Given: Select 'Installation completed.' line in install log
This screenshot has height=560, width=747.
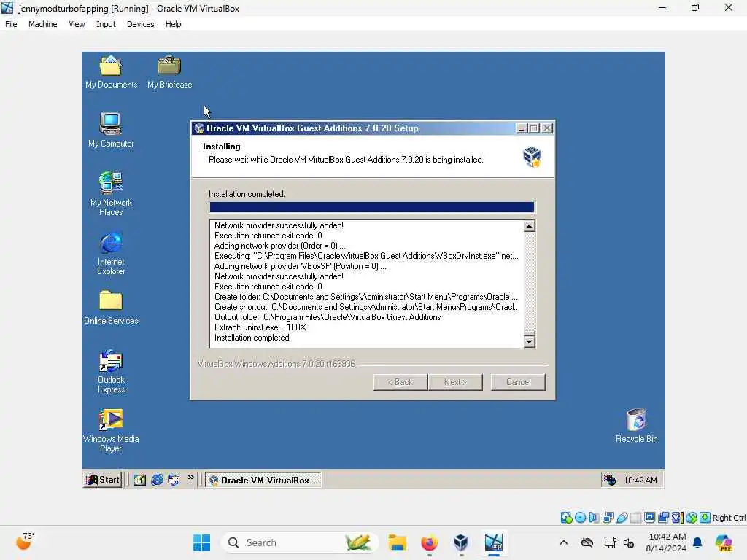Looking at the screenshot, I should click(x=252, y=338).
